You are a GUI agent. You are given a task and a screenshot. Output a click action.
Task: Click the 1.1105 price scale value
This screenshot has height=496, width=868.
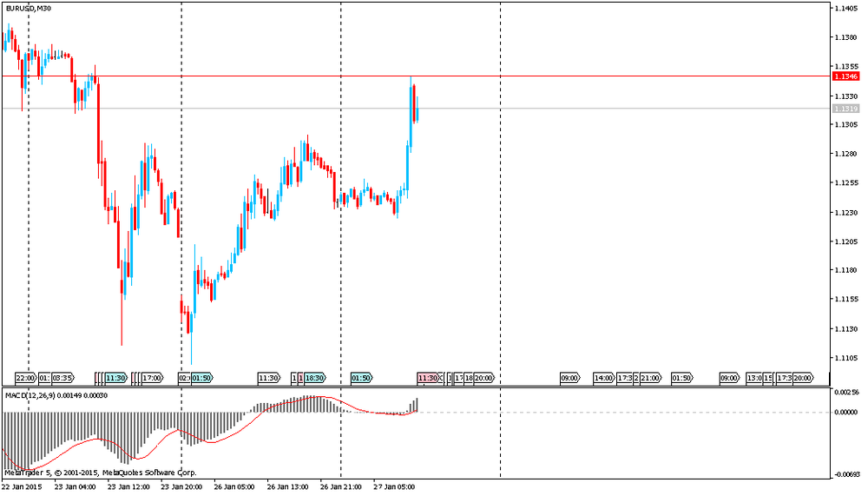pos(846,358)
